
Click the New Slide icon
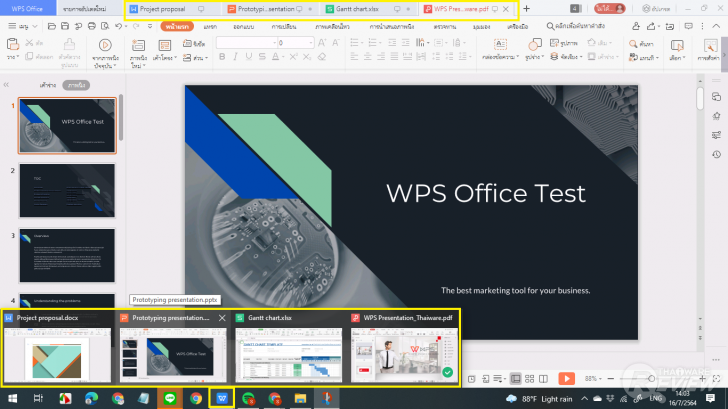138,45
